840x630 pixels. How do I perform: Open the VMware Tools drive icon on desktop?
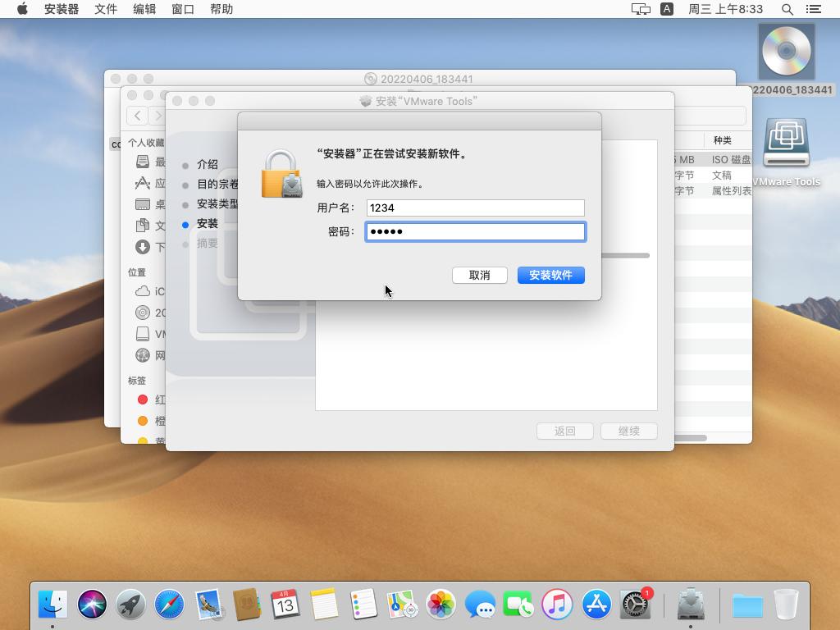[786, 143]
